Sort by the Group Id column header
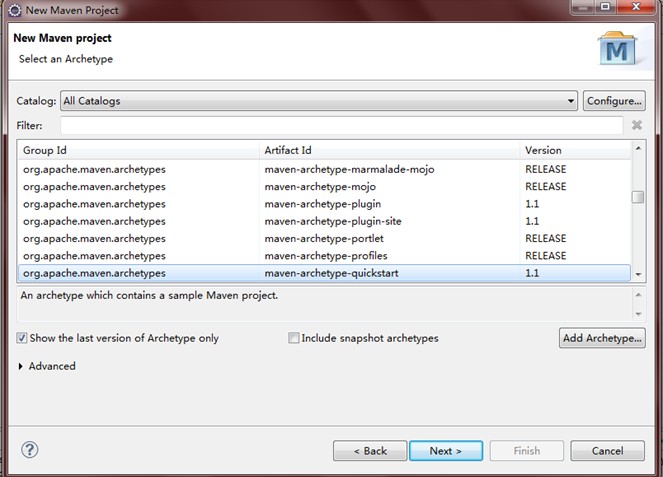The height and width of the screenshot is (477, 663). (139, 150)
